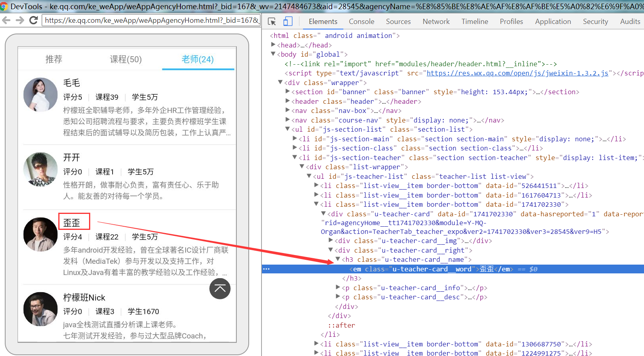Expand li with data-id 526441511
Image resolution: width=644 pixels, height=356 pixels.
(x=316, y=185)
